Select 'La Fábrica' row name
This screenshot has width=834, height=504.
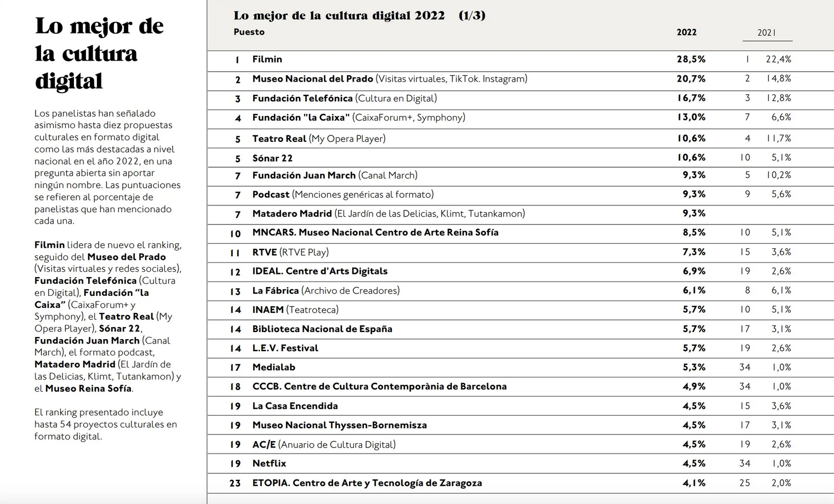tap(275, 290)
